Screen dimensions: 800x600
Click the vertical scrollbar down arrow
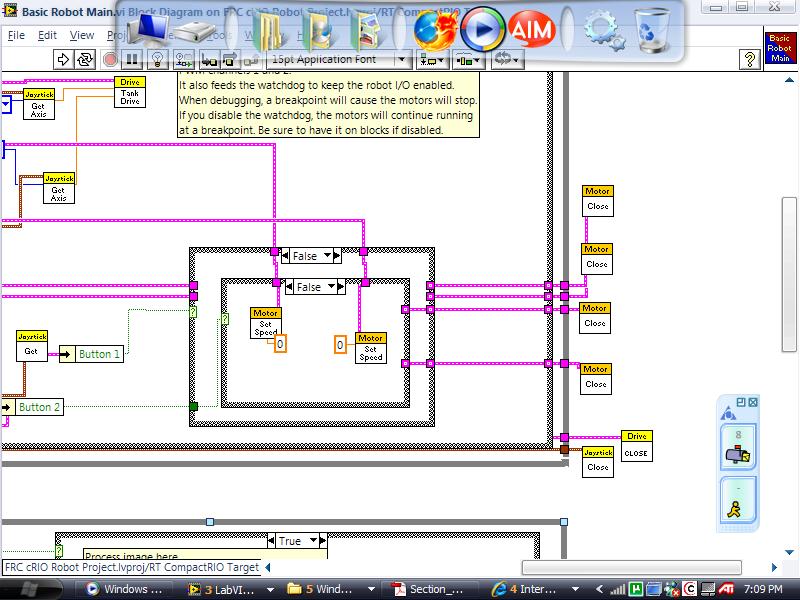[x=789, y=552]
